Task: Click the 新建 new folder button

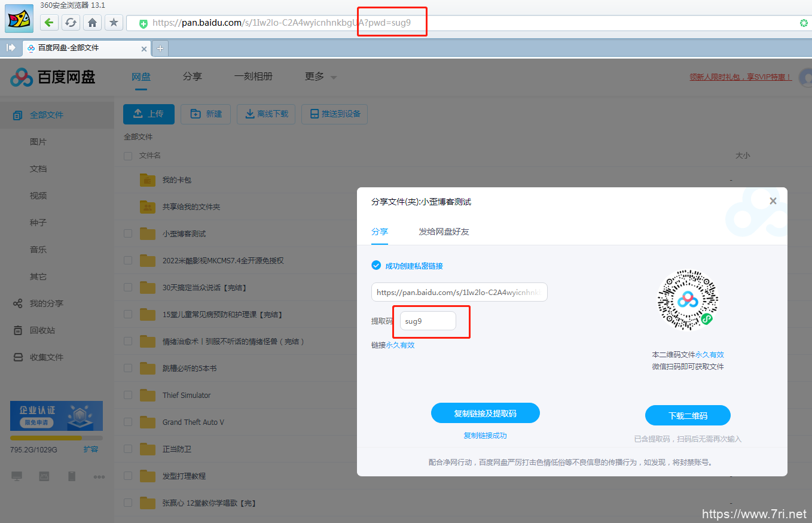Action: pos(206,114)
